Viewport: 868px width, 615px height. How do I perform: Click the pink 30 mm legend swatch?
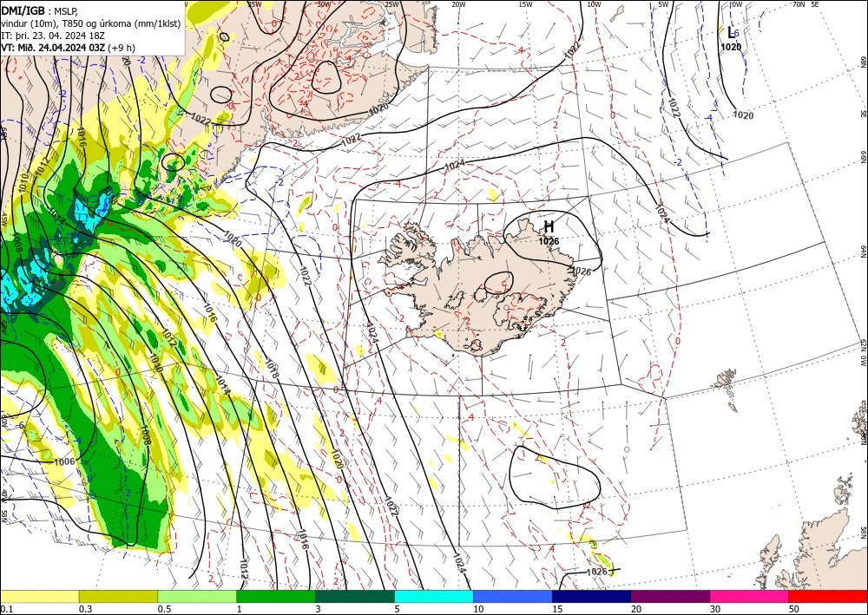pos(750,596)
